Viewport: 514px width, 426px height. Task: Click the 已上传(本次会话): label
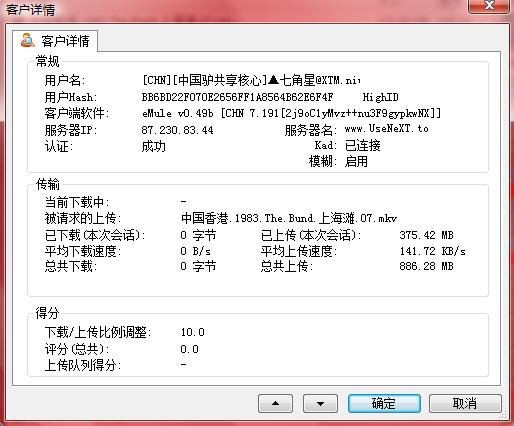(311, 235)
